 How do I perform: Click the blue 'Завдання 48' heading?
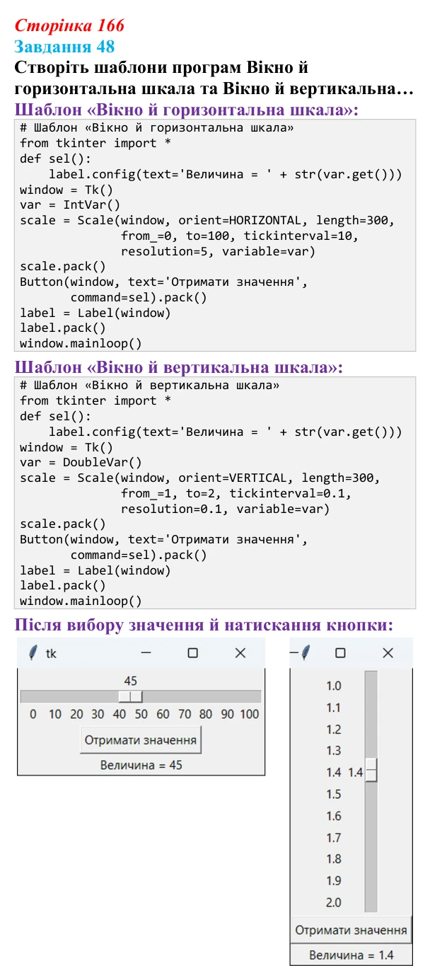coord(64,47)
